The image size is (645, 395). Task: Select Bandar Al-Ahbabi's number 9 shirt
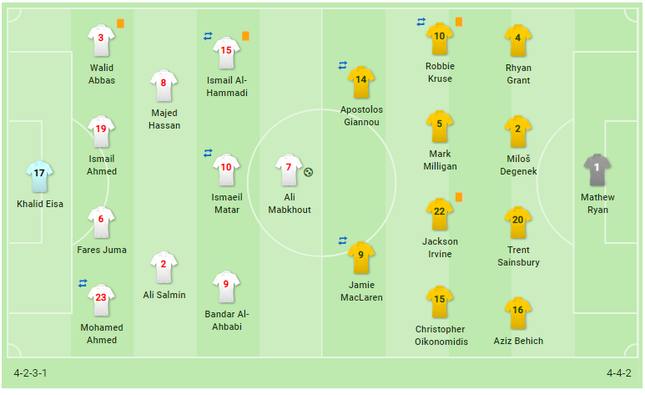tap(226, 287)
